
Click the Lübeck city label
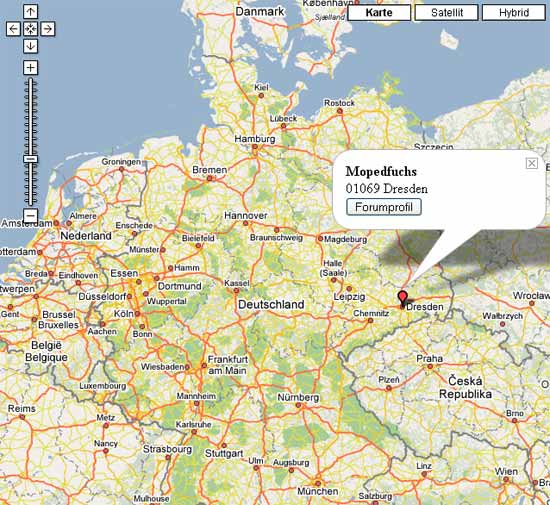tap(283, 119)
